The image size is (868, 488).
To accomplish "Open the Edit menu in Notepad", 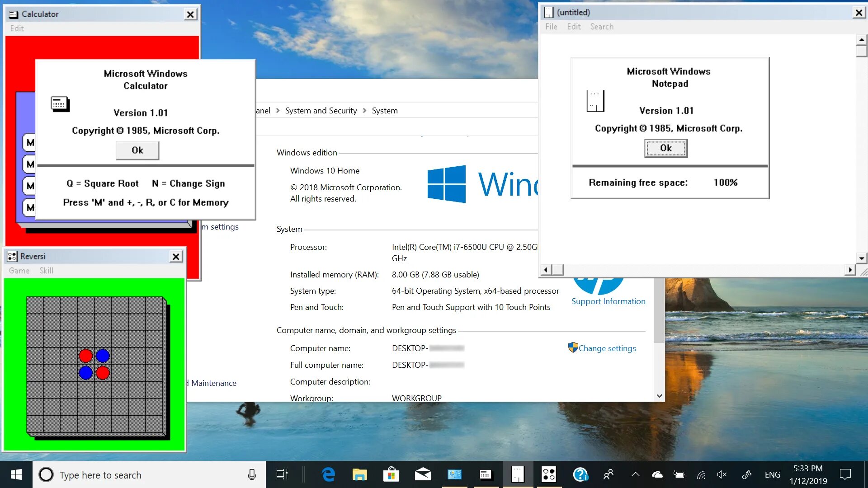I will point(574,27).
